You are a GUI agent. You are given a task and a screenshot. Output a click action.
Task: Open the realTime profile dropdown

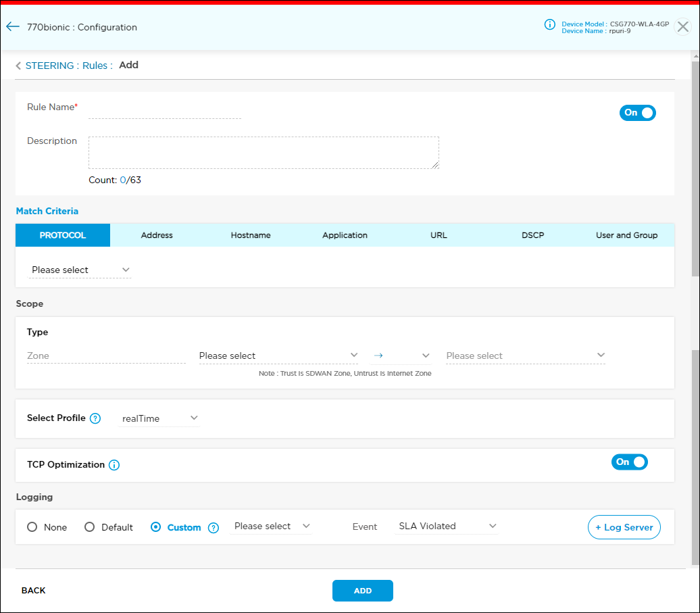pyautogui.click(x=159, y=418)
